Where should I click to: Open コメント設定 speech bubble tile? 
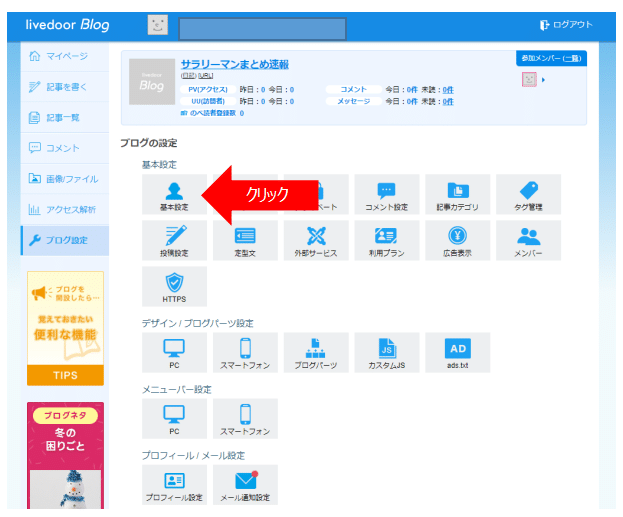point(387,194)
